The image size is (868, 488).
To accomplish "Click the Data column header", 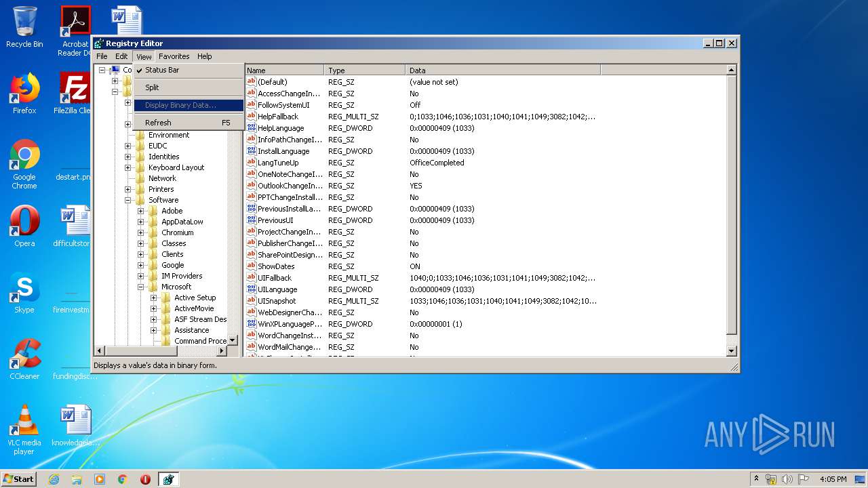I will click(503, 70).
